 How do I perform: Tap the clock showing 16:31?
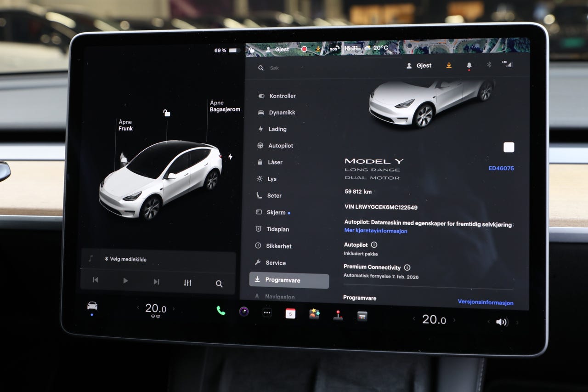click(x=351, y=48)
